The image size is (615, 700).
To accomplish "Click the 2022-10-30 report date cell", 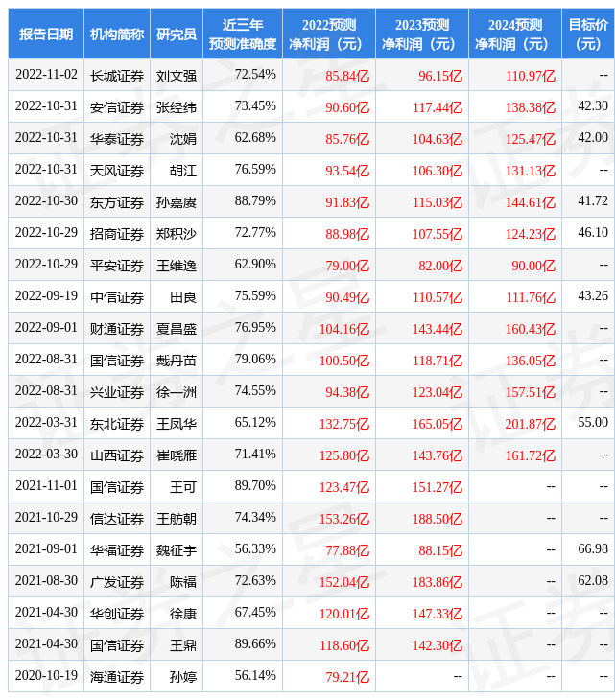I will 46,201.
